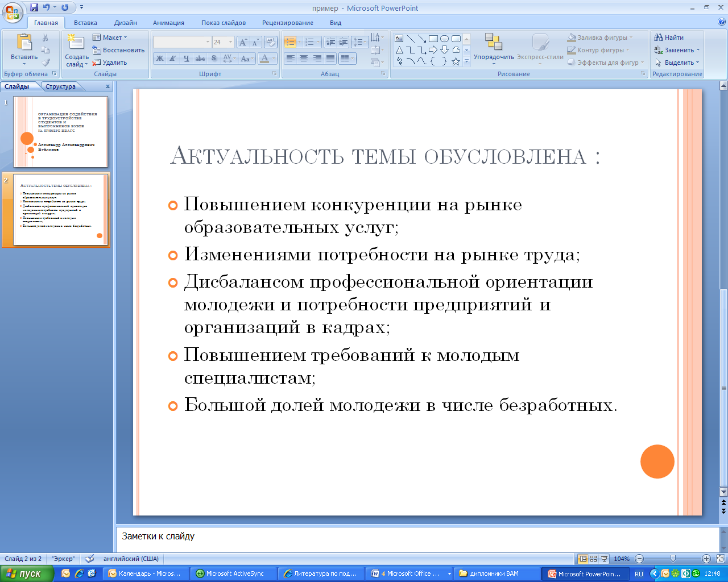Decrease list indent level
The height and width of the screenshot is (582, 728).
pyautogui.click(x=330, y=42)
